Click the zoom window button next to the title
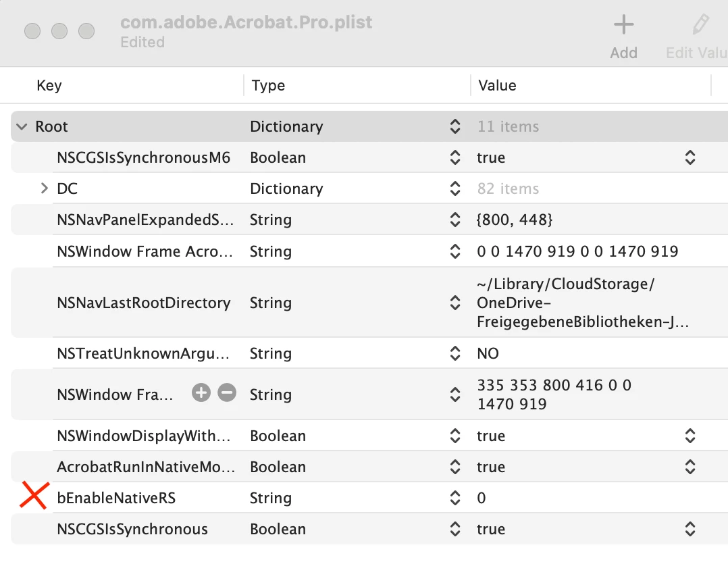 click(x=86, y=31)
